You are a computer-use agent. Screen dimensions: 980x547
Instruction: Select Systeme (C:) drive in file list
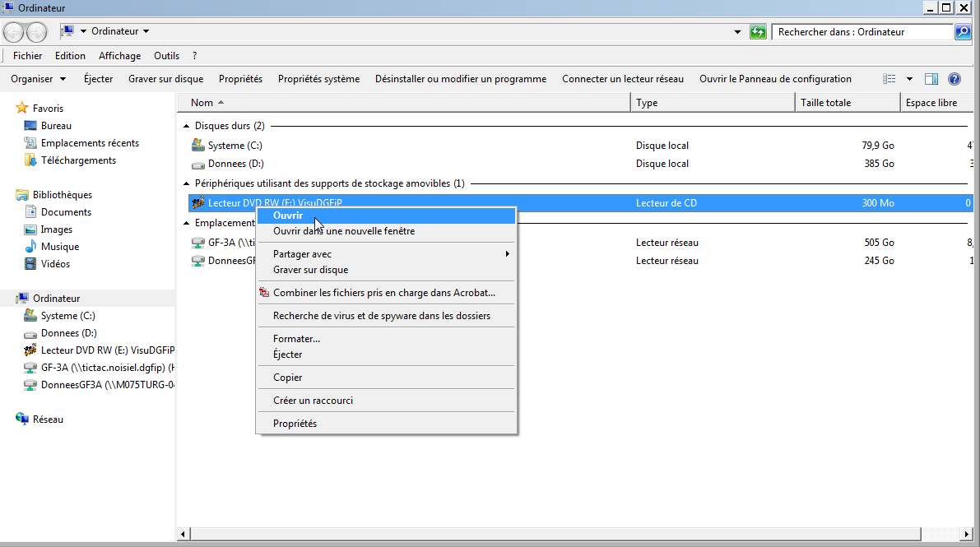235,146
